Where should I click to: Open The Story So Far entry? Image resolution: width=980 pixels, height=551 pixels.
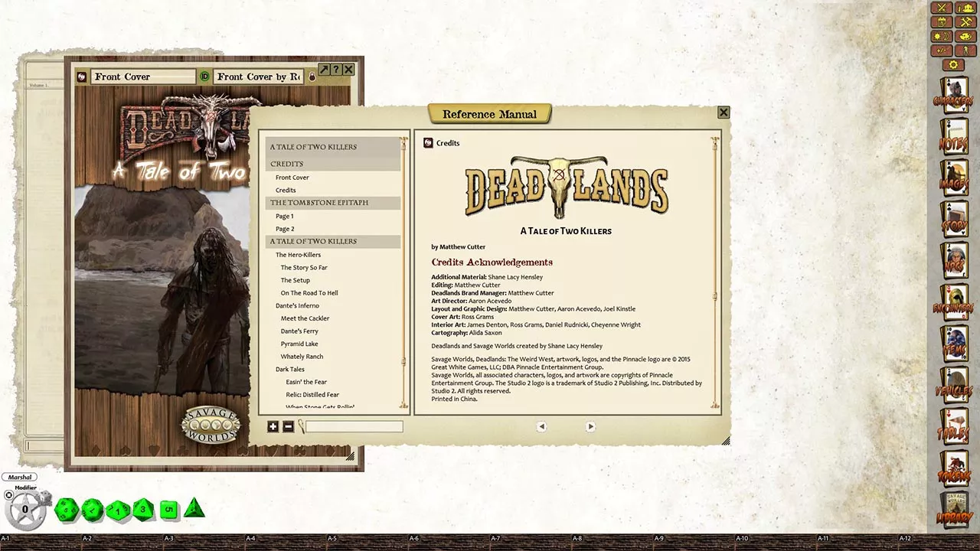point(304,267)
